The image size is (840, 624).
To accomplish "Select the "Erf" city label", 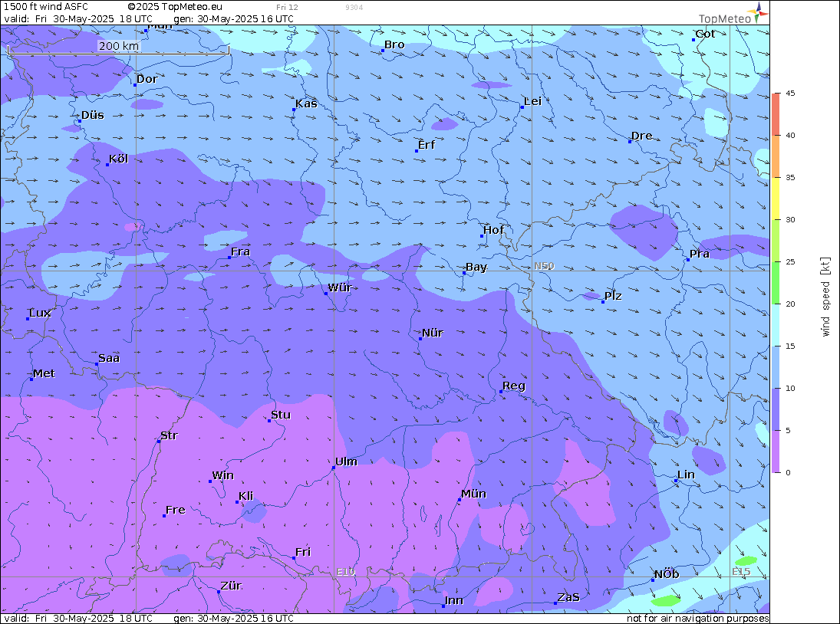I will tap(427, 145).
